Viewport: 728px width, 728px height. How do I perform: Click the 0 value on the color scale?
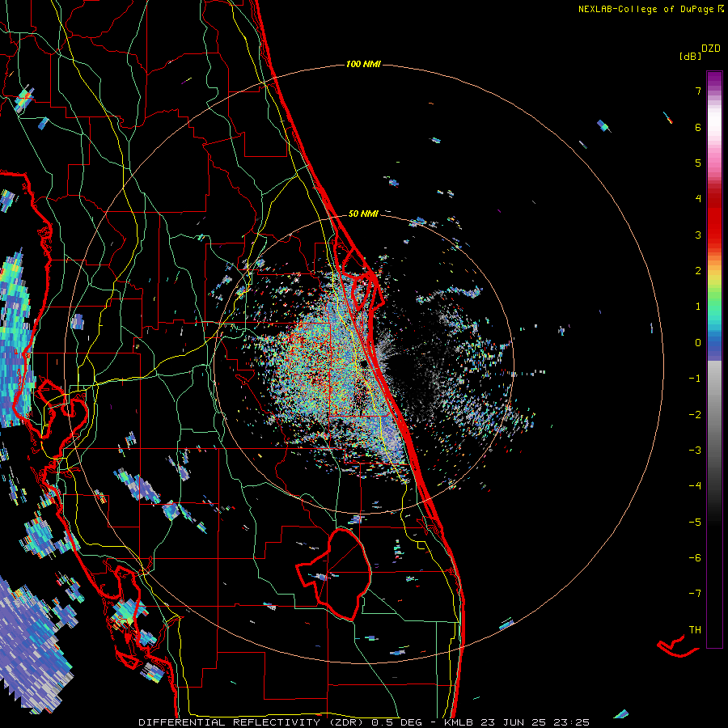point(698,343)
